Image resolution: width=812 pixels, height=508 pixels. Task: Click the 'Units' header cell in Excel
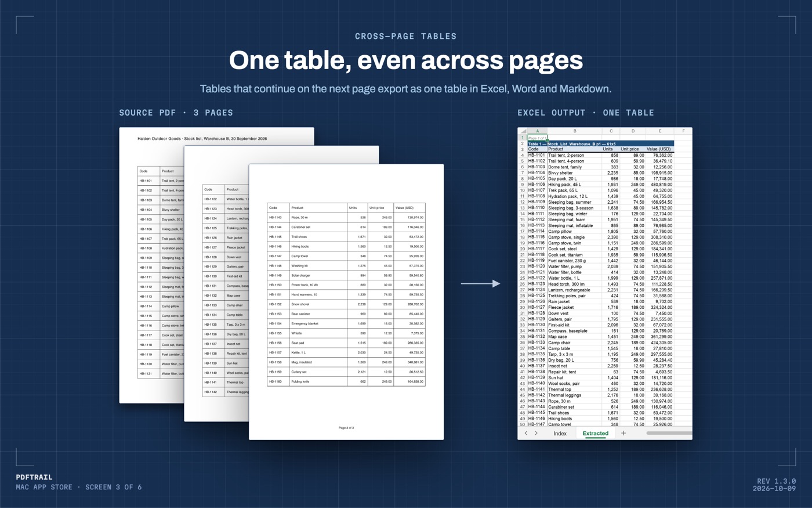point(611,149)
